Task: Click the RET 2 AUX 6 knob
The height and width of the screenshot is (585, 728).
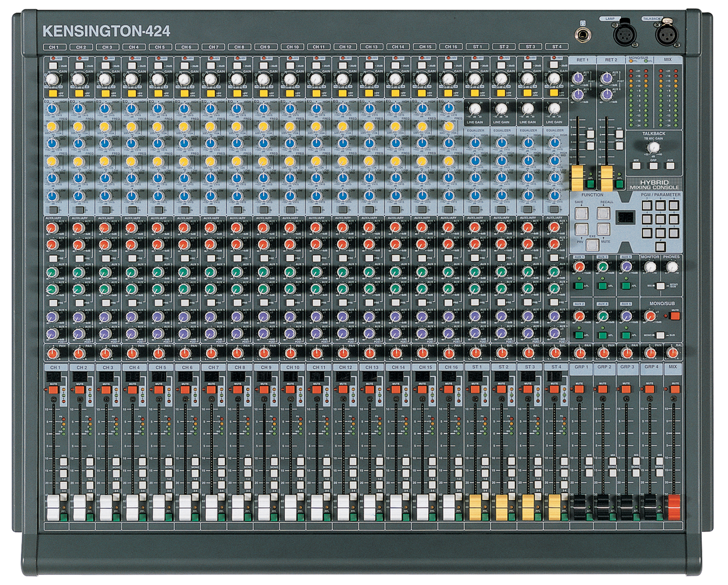Action: pos(606,94)
